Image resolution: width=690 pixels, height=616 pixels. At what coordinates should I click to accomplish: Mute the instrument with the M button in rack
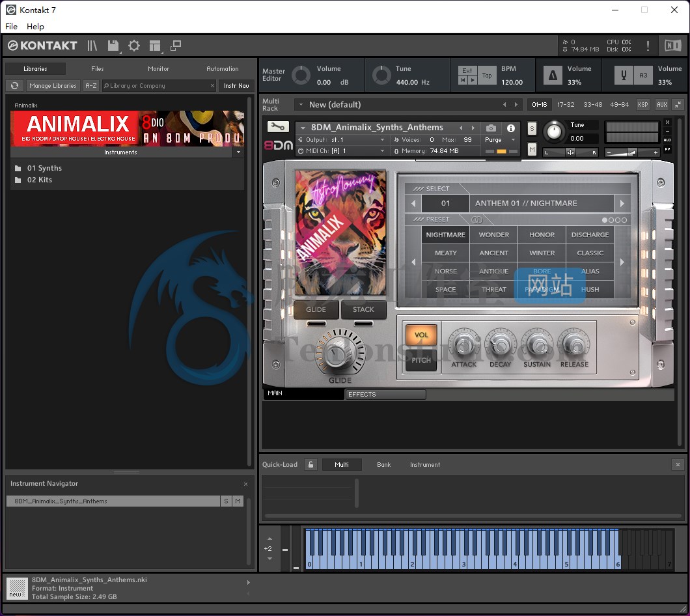pyautogui.click(x=532, y=150)
